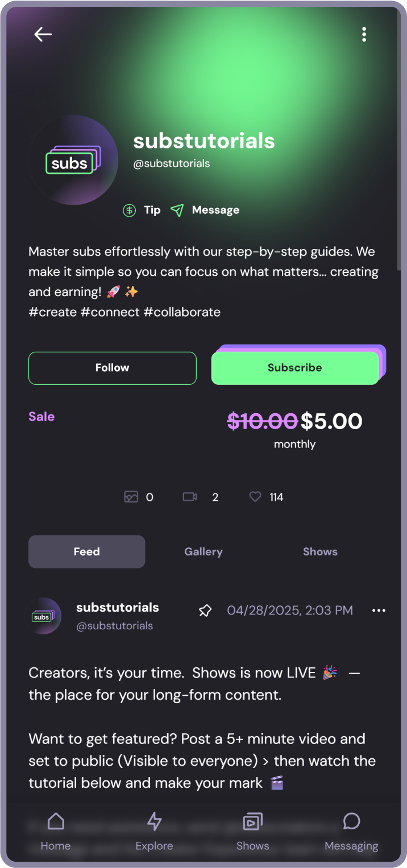This screenshot has width=407, height=868.
Task: Open the Shows profile tab
Action: (x=320, y=551)
